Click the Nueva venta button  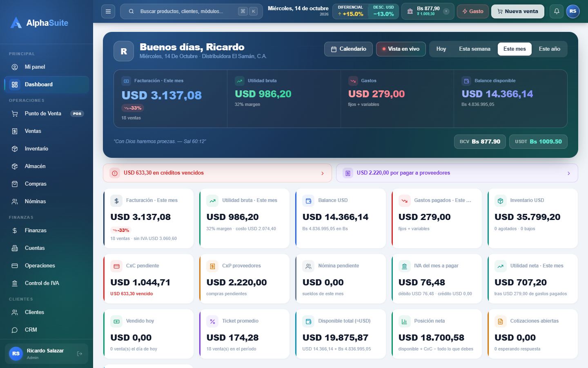point(518,11)
